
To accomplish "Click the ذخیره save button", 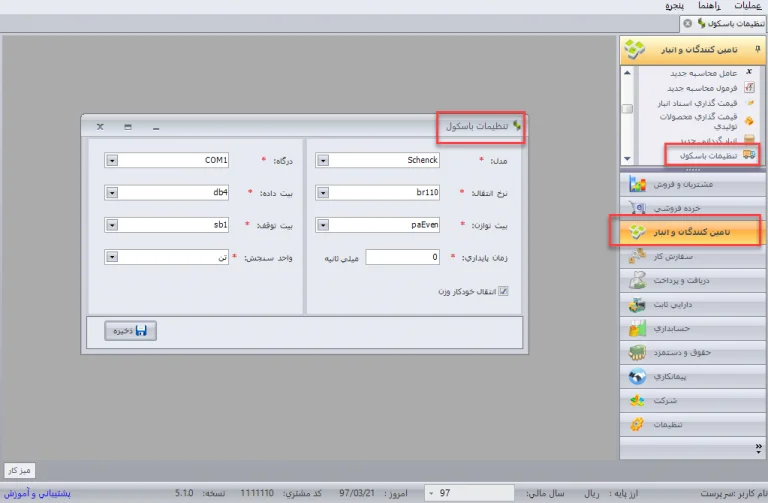I will click(130, 330).
